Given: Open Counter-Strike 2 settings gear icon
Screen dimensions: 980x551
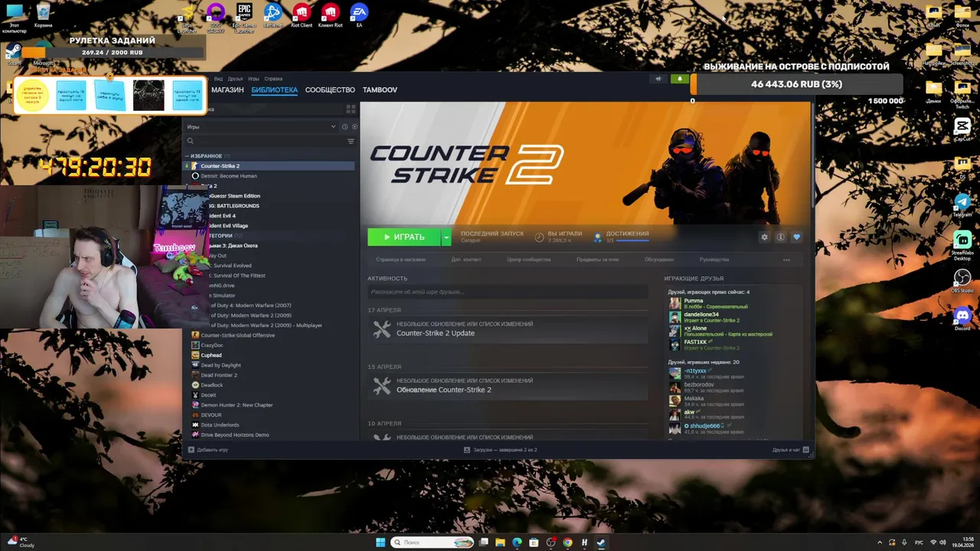Looking at the screenshot, I should coord(764,237).
